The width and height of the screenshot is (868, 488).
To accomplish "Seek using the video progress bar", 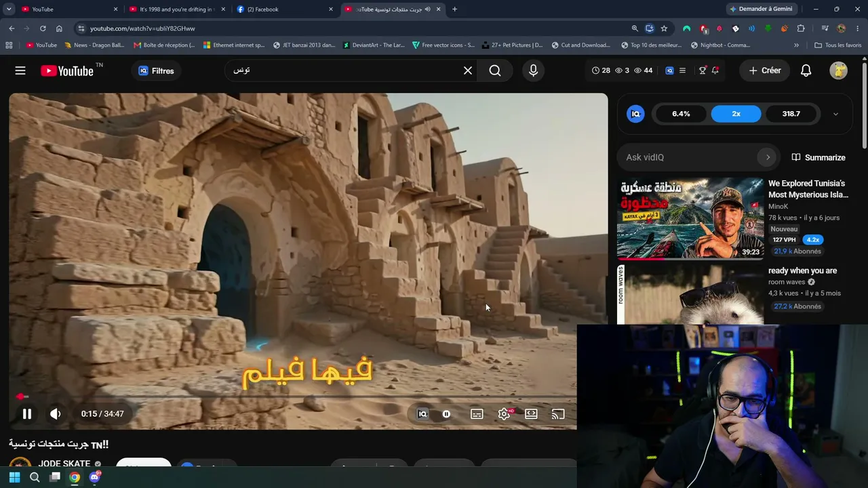I will click(293, 396).
